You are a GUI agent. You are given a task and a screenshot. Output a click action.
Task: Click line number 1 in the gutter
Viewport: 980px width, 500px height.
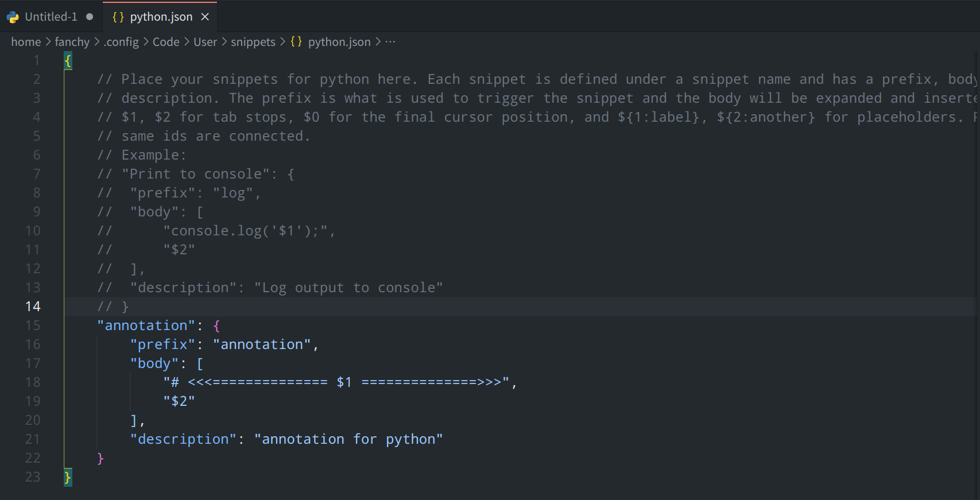[x=37, y=60]
